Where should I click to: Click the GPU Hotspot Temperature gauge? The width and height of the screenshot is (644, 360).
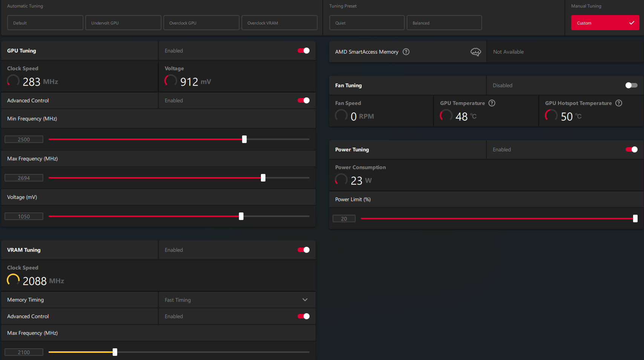(551, 115)
